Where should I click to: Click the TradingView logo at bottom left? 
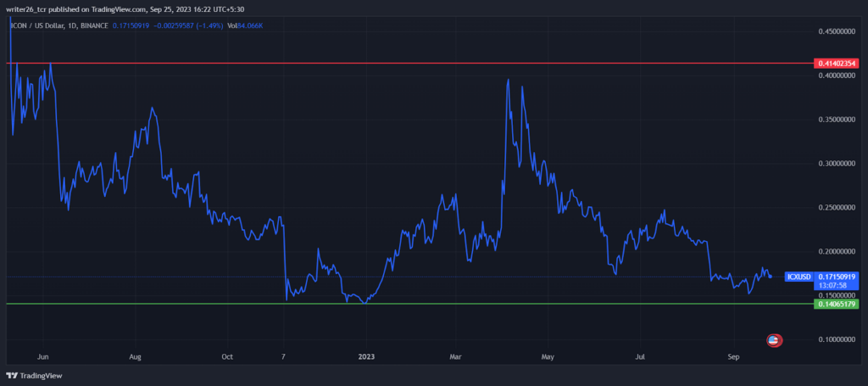pos(34,376)
